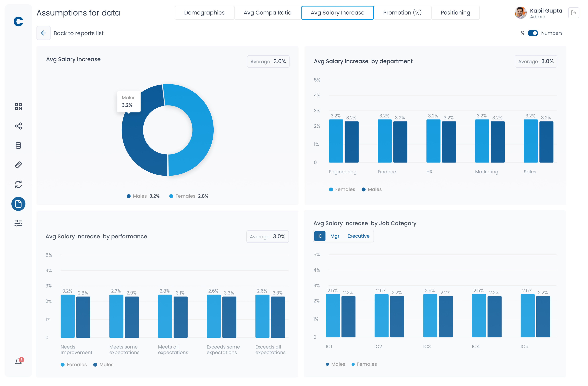Select the Executive job category option
This screenshot has height=386, width=588.
pos(358,236)
